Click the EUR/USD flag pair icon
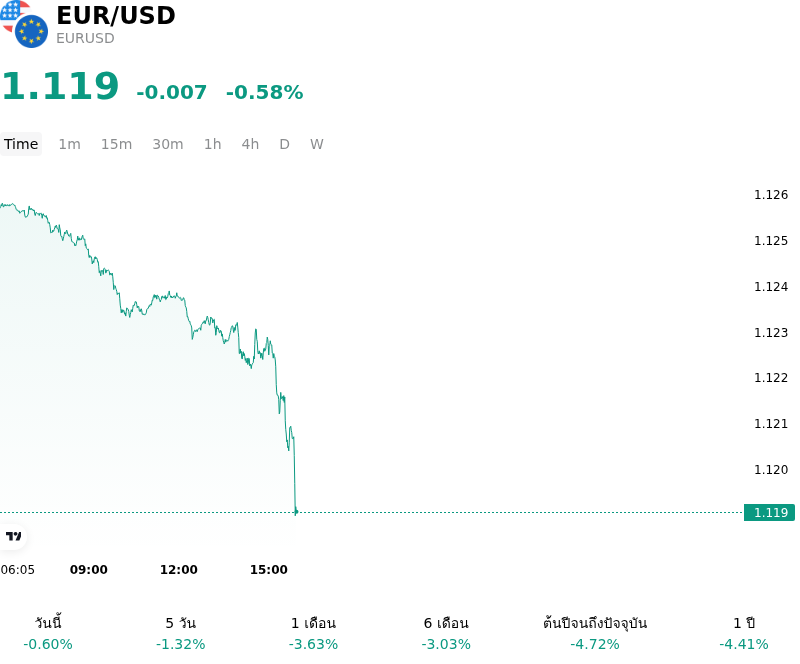Image resolution: width=800 pixels, height=664 pixels. pyautogui.click(x=24, y=24)
